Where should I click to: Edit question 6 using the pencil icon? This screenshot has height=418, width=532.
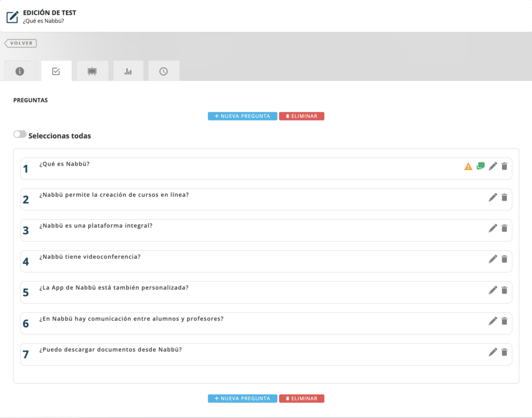493,321
